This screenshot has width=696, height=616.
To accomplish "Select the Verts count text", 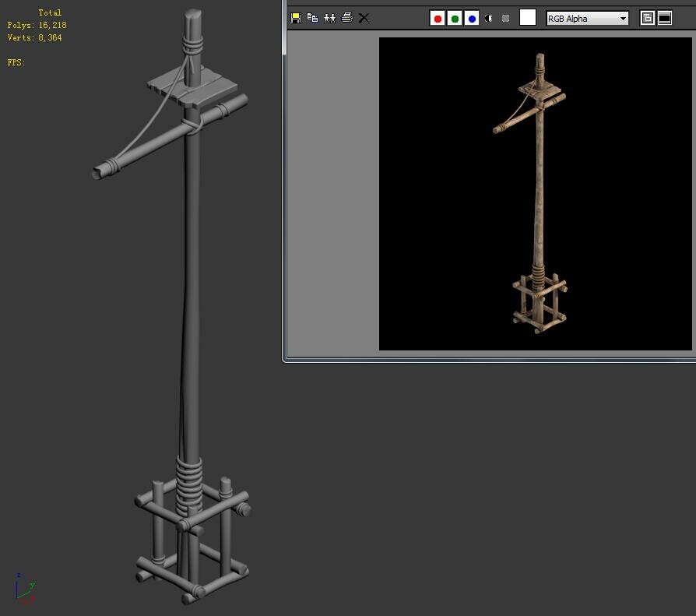I will click(34, 37).
